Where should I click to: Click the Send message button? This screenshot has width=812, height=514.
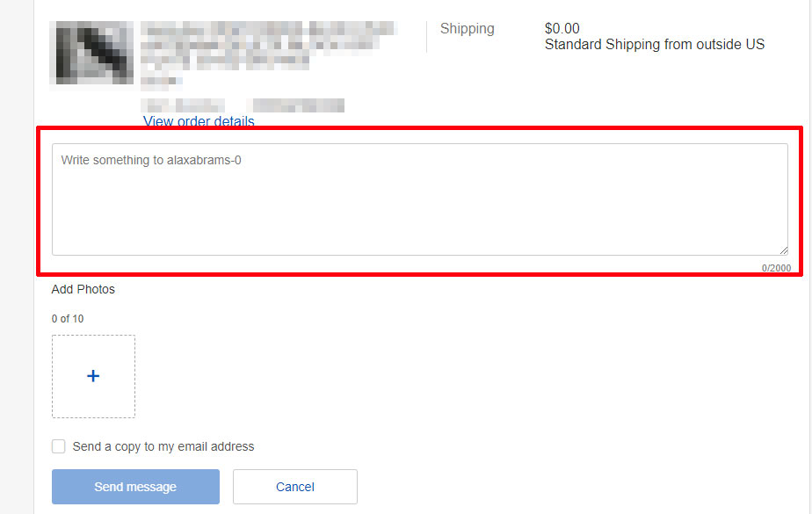135,487
